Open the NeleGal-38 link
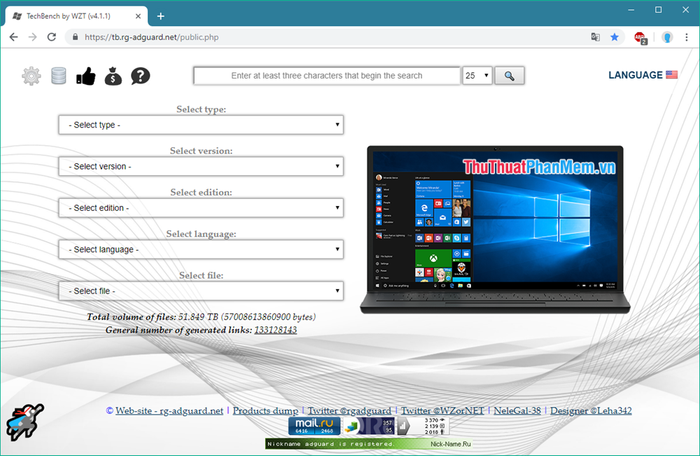This screenshot has width=700, height=456. click(517, 410)
